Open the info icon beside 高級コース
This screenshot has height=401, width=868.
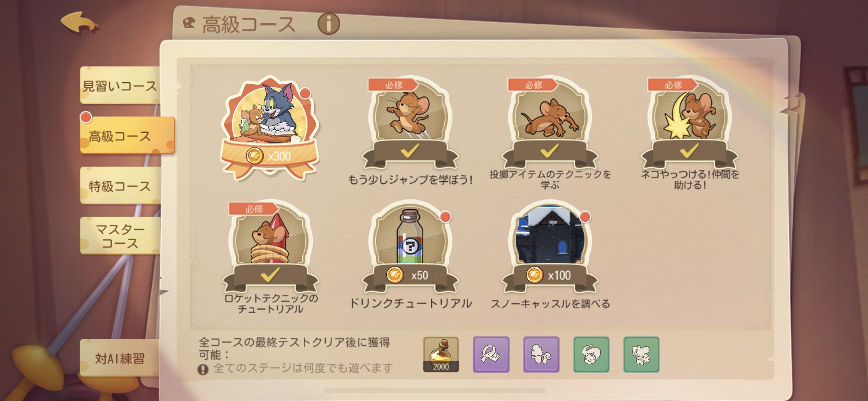328,24
